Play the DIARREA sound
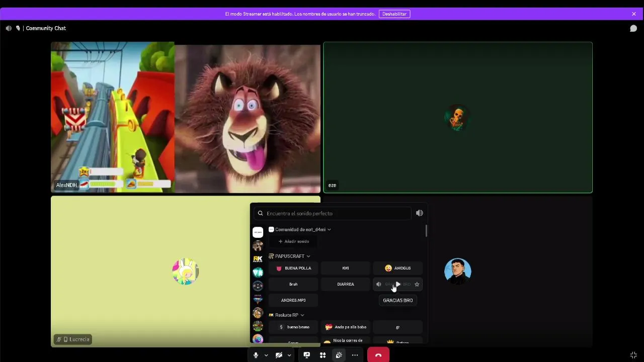 (346, 284)
